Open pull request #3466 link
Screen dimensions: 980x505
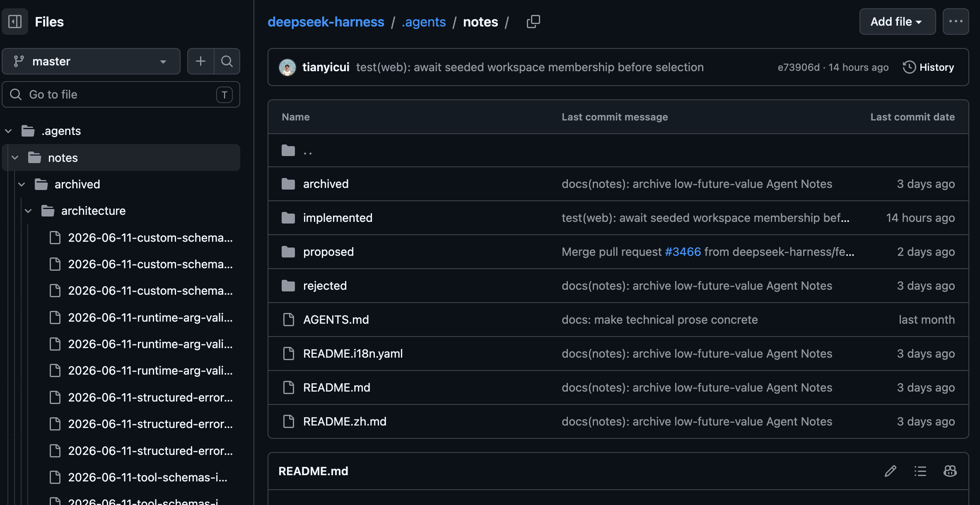click(683, 252)
